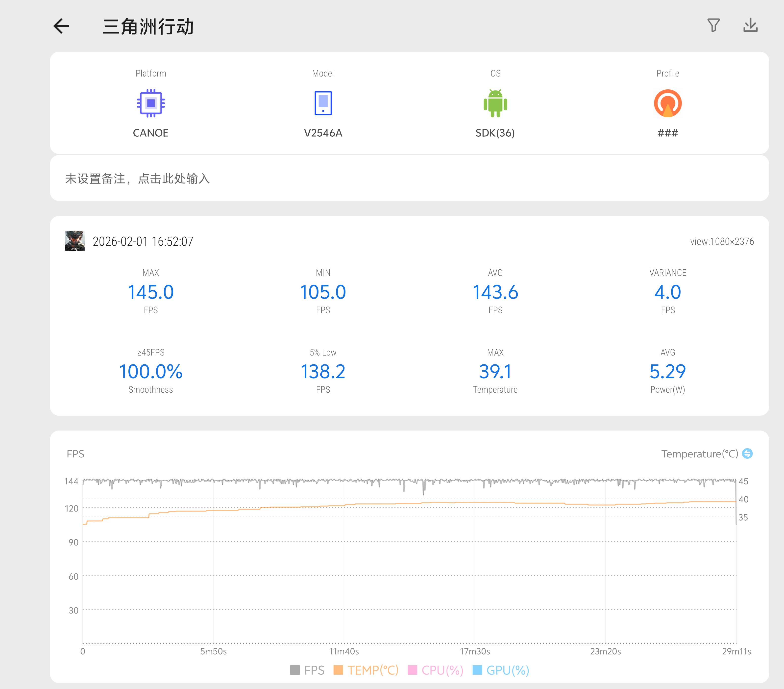Click the notes input field placeholder
The image size is (784, 689).
click(137, 179)
